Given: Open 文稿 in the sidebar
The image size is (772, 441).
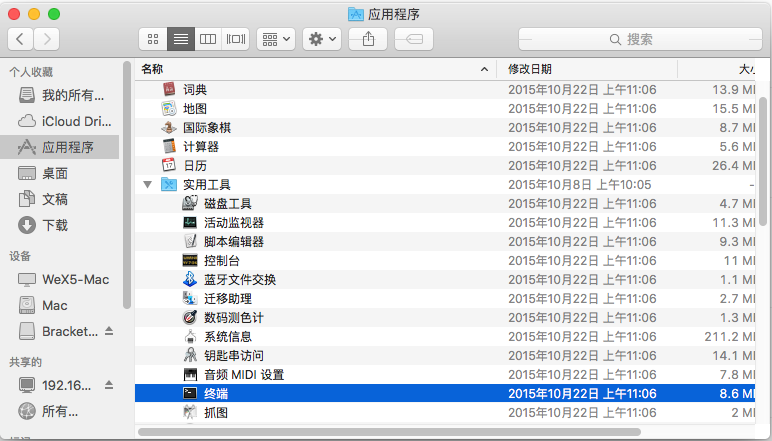Looking at the screenshot, I should click(61, 199).
